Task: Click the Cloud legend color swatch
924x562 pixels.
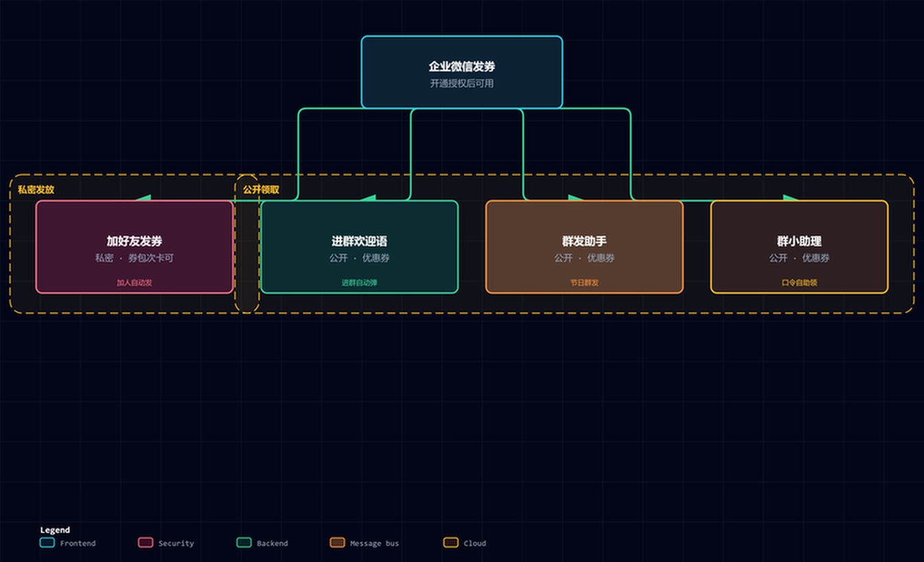Action: coord(451,543)
